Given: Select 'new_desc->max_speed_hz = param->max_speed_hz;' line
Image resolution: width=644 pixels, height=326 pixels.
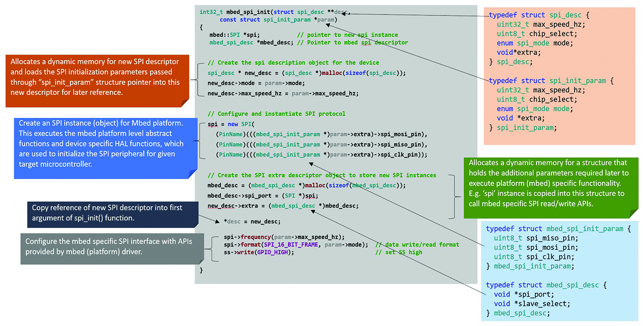Looking at the screenshot, I should tap(283, 93).
